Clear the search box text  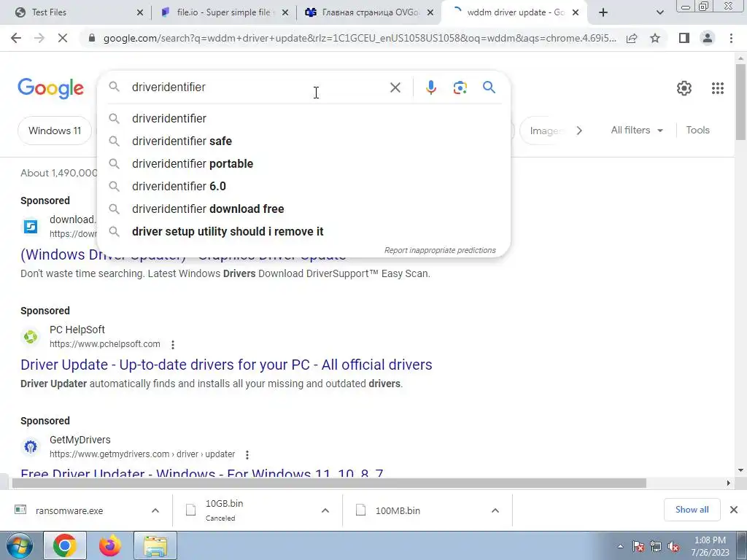point(395,87)
